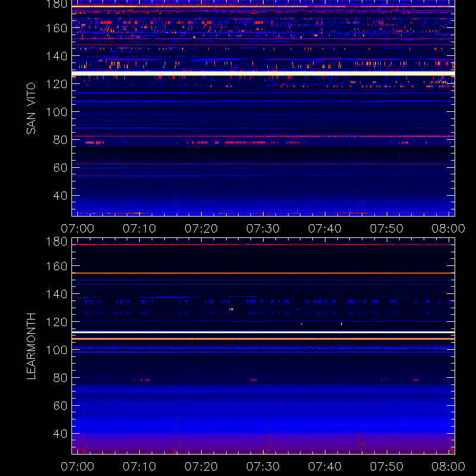Pick the 180 tick label in Learmonth plot
Screen dimensions: 476x476
coord(57,242)
